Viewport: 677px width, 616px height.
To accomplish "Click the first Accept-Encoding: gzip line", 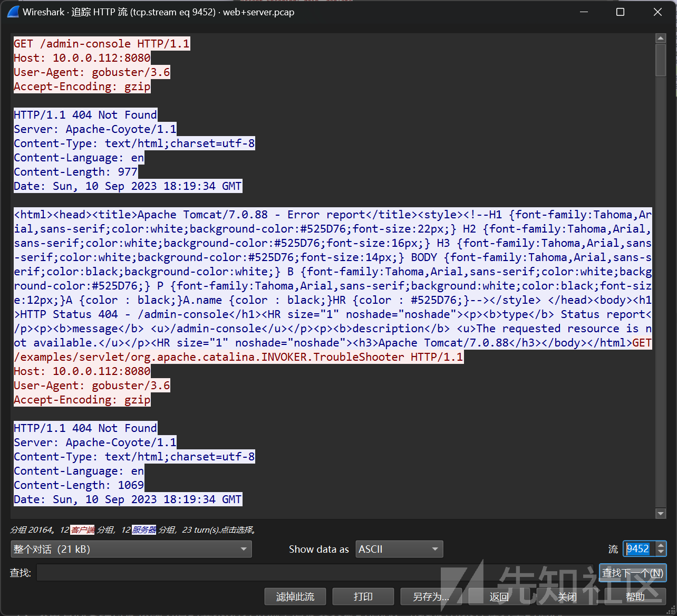I will tap(82, 86).
